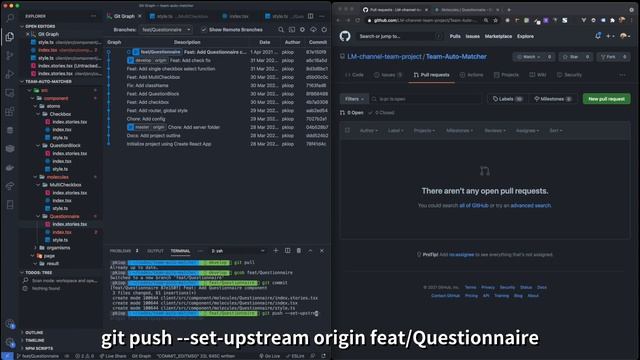Open the Extensions view in the activity bar

coord(10,112)
